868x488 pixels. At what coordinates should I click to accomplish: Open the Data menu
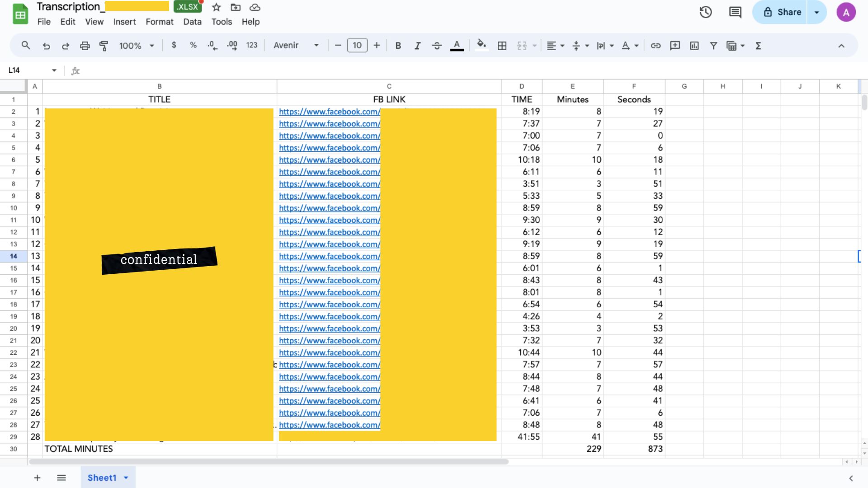tap(192, 22)
